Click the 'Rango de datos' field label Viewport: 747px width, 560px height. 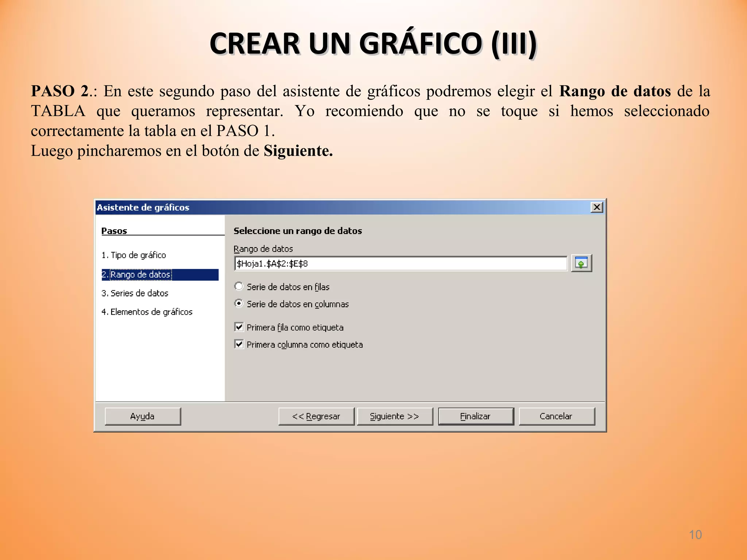[x=263, y=249]
